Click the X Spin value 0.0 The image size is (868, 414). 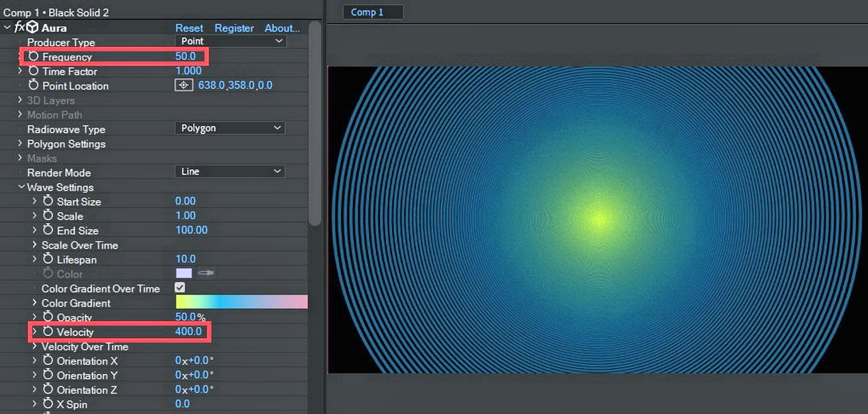[x=182, y=404]
